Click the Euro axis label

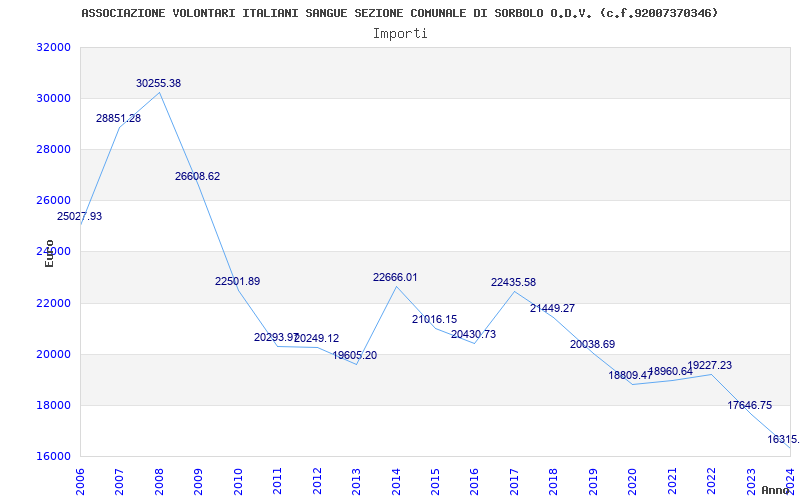[49, 253]
